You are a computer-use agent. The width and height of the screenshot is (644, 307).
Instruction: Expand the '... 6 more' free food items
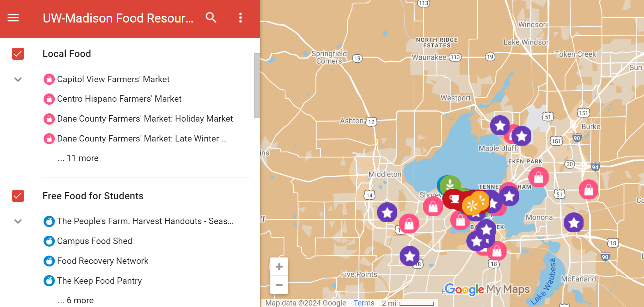pos(75,300)
